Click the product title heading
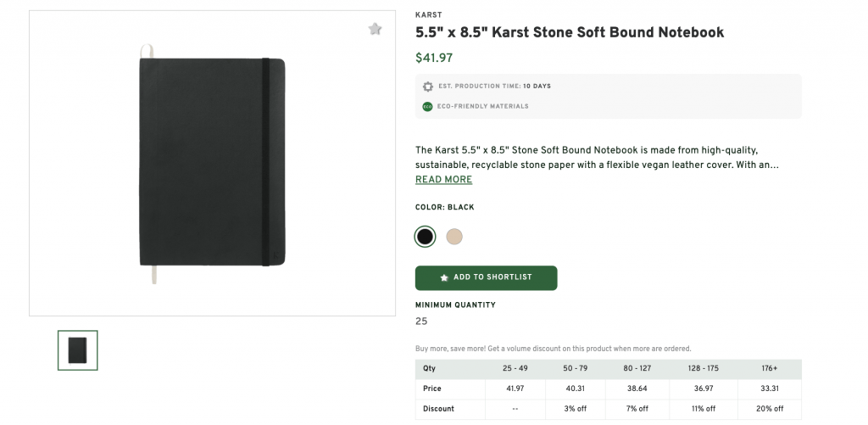This screenshot has width=868, height=425. (x=570, y=32)
